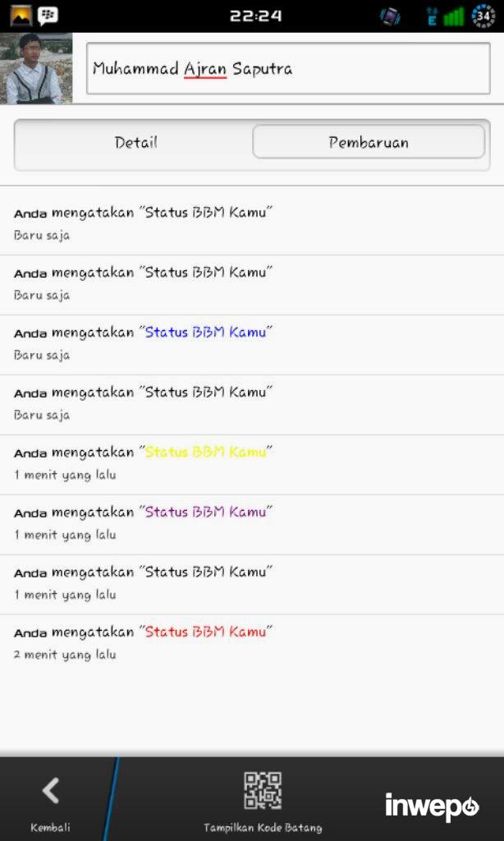Tap the inwepo logo

[x=433, y=807]
